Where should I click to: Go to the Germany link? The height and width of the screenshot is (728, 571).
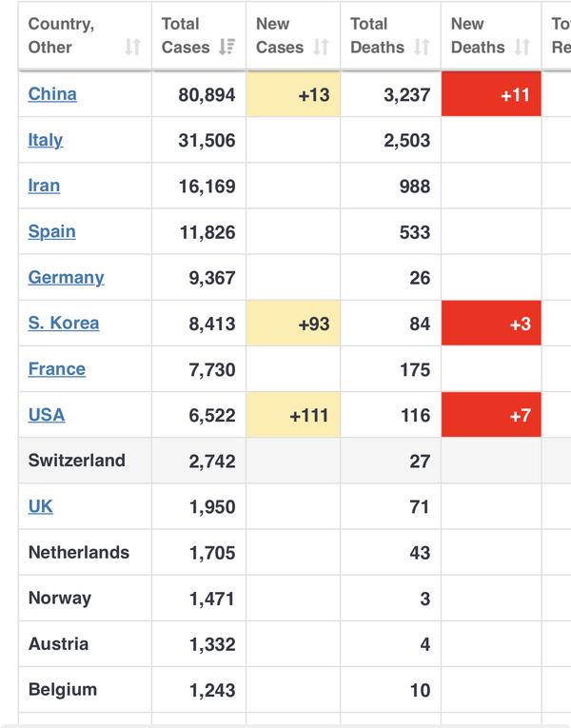coord(66,277)
